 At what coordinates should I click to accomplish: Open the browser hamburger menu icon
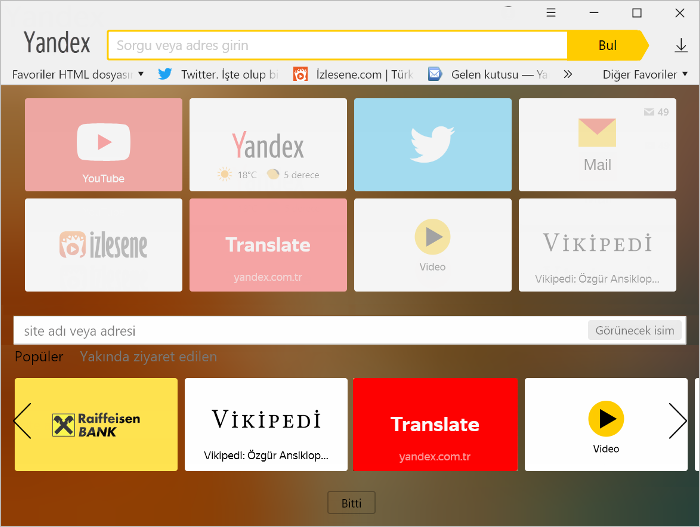551,13
